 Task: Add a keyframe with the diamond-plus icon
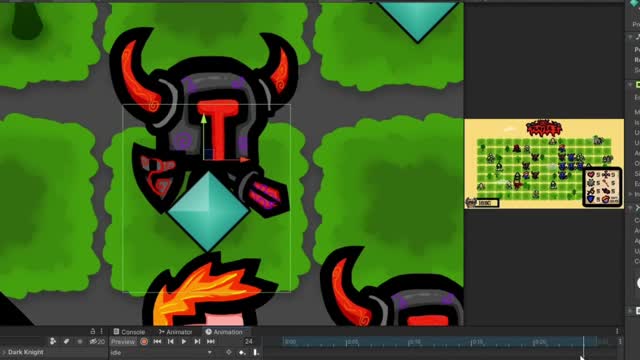click(242, 352)
